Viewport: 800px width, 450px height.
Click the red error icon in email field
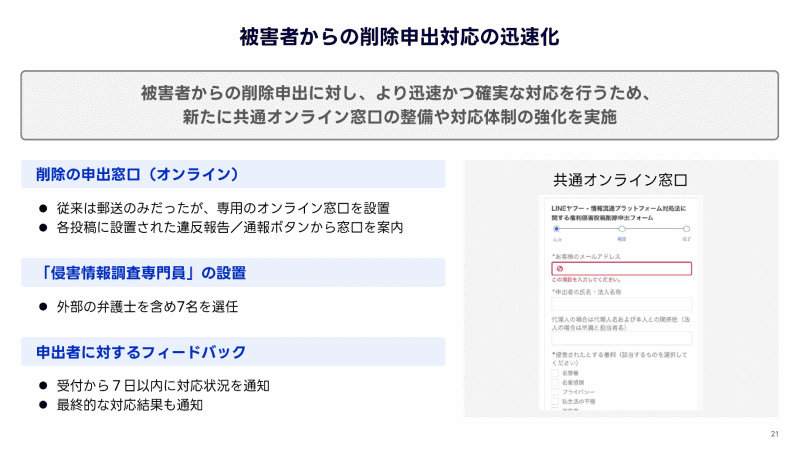pyautogui.click(x=560, y=269)
